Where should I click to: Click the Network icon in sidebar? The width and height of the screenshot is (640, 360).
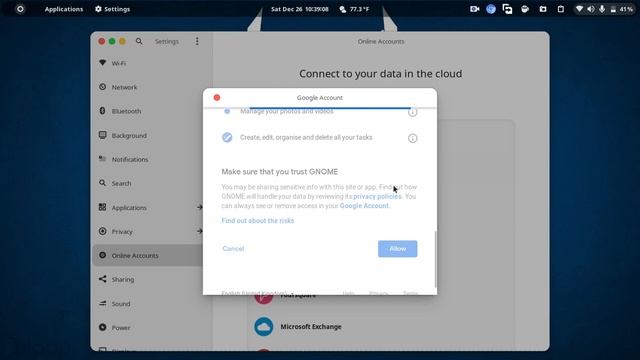102,87
